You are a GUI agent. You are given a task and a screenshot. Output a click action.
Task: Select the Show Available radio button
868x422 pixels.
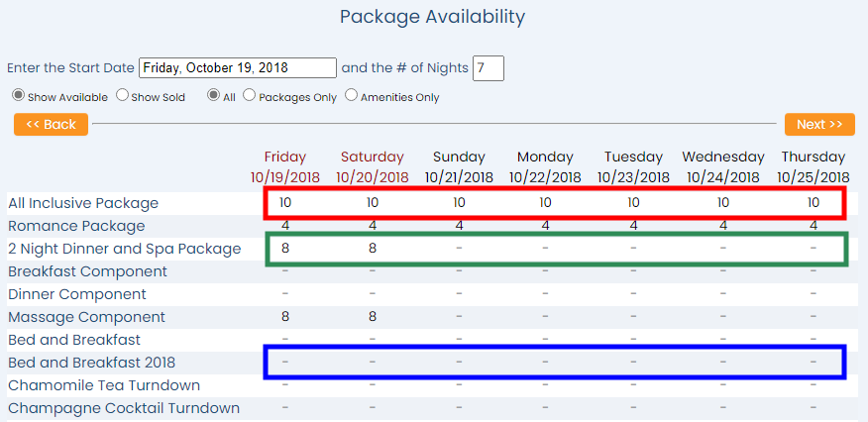click(18, 96)
